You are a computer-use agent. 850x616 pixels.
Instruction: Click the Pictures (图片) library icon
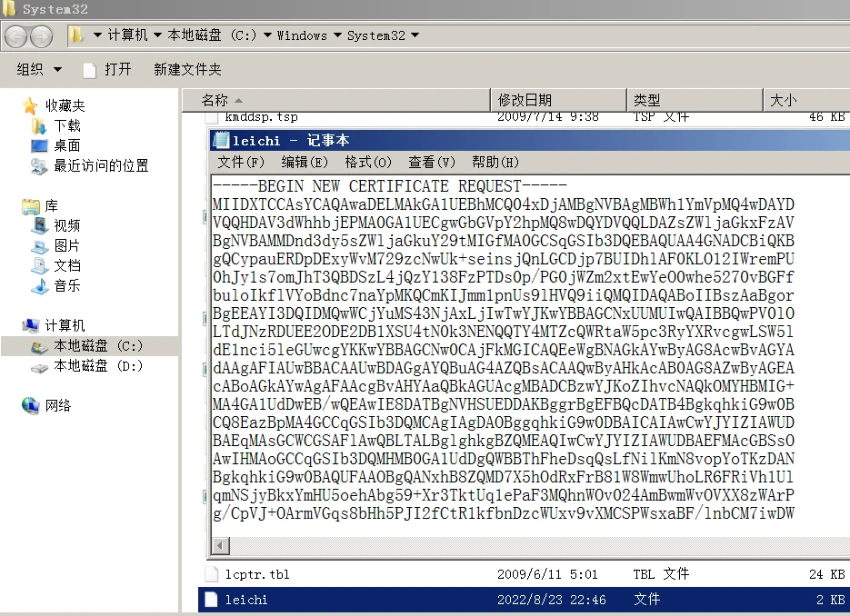tap(40, 246)
